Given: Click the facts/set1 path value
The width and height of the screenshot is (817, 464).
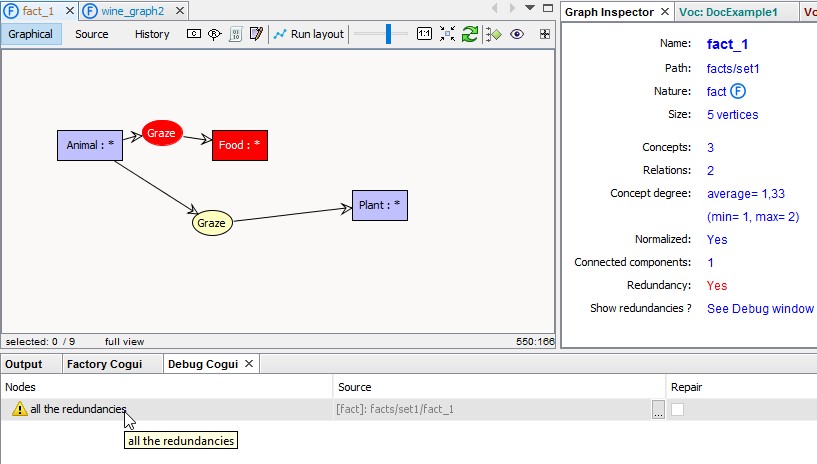Looking at the screenshot, I should (733, 69).
